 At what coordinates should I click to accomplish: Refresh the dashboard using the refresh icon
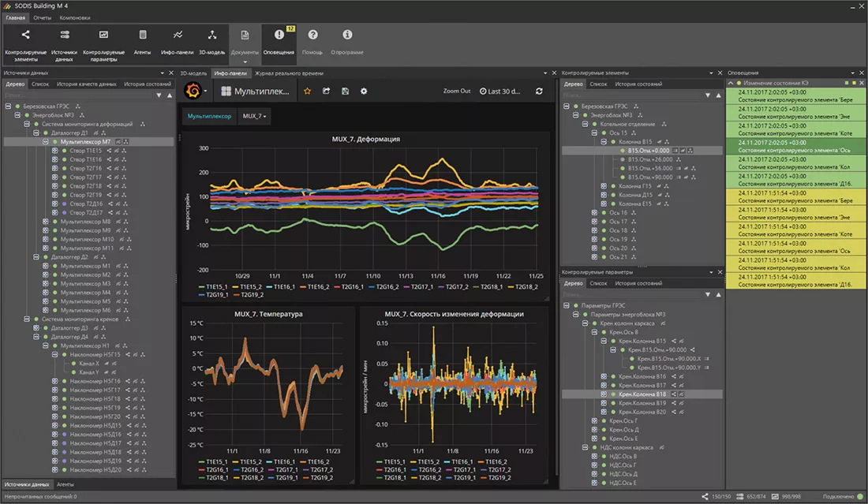[539, 91]
